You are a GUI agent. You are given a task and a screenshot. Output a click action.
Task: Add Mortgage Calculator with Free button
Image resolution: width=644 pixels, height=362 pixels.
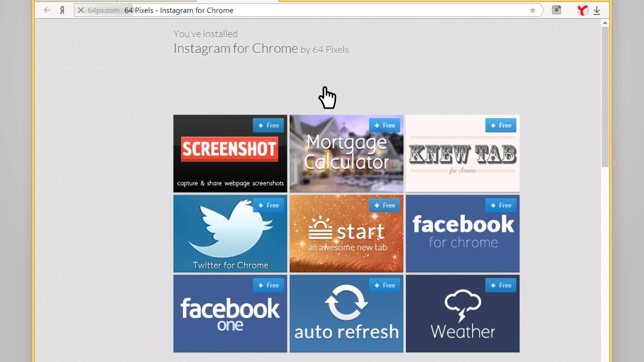coord(384,125)
